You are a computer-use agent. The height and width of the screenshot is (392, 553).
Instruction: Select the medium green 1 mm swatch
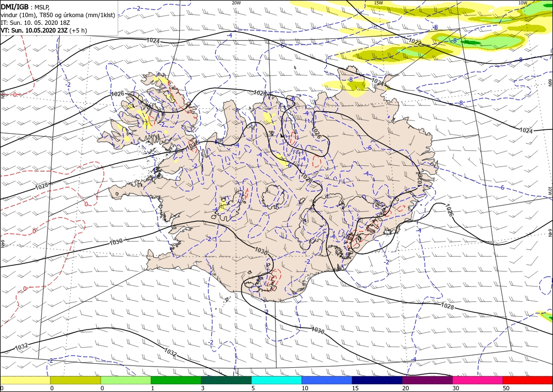[176, 380]
